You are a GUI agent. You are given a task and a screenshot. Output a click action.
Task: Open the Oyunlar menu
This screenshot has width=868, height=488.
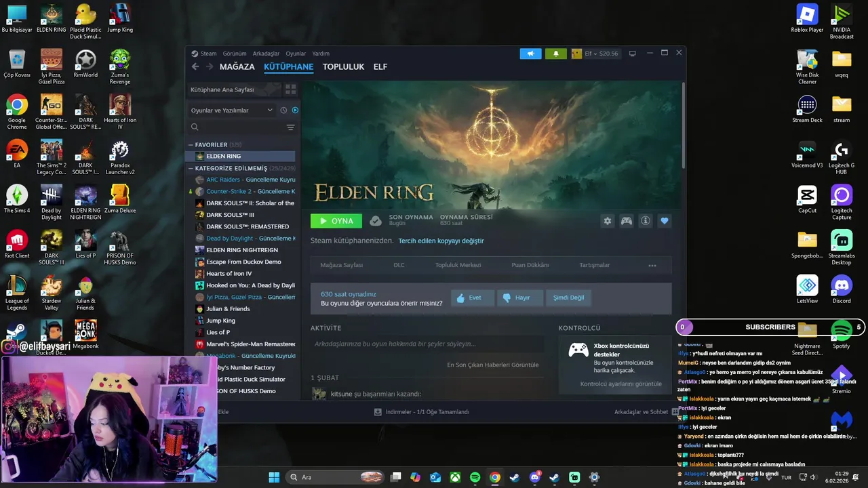pyautogui.click(x=296, y=54)
